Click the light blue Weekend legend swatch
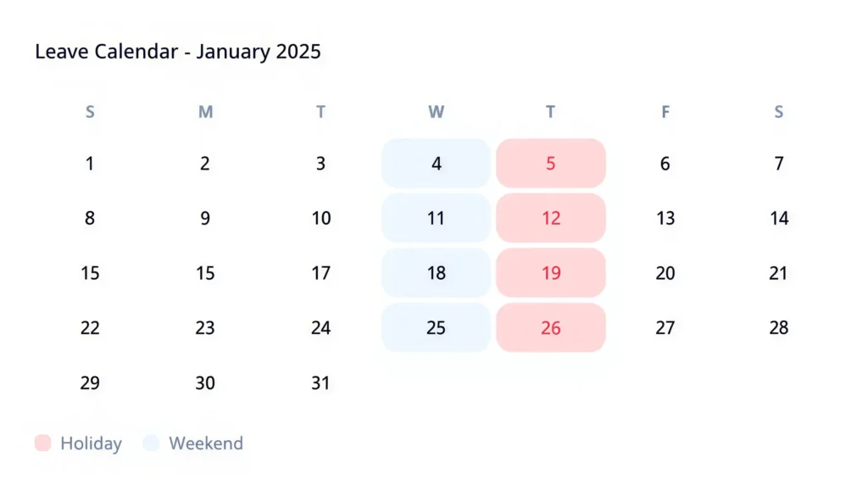Viewport: 868px width, 490px height. tap(151, 443)
